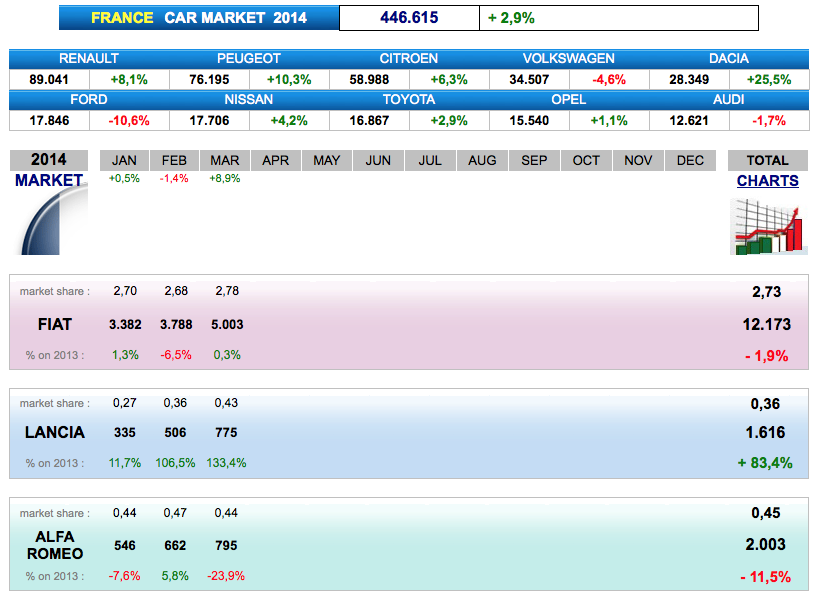Click the CITROEN brand header
The height and width of the screenshot is (596, 819).
408,59
